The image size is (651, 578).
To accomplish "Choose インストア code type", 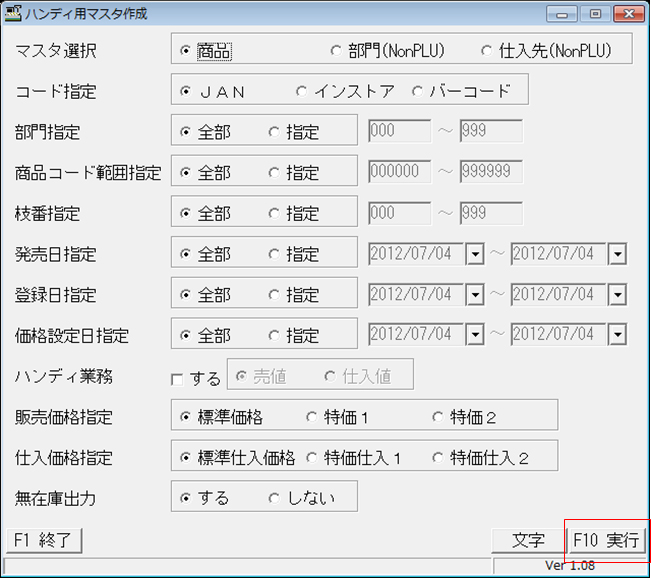I will point(302,91).
